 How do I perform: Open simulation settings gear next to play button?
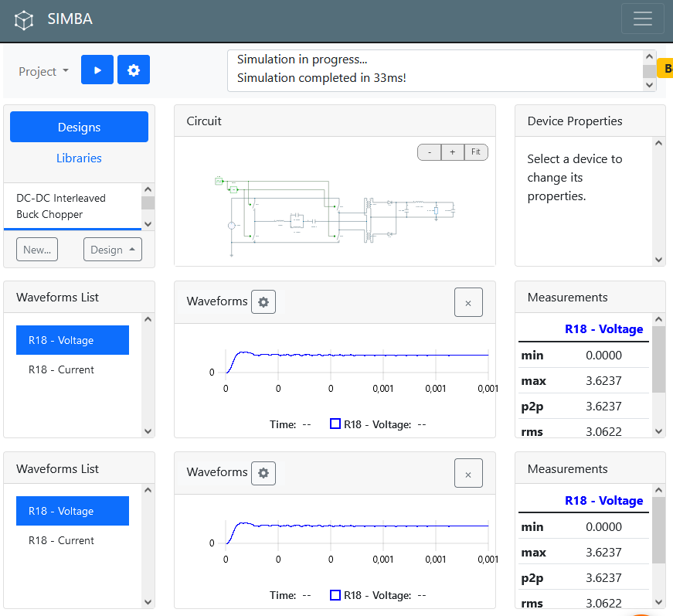coord(134,70)
